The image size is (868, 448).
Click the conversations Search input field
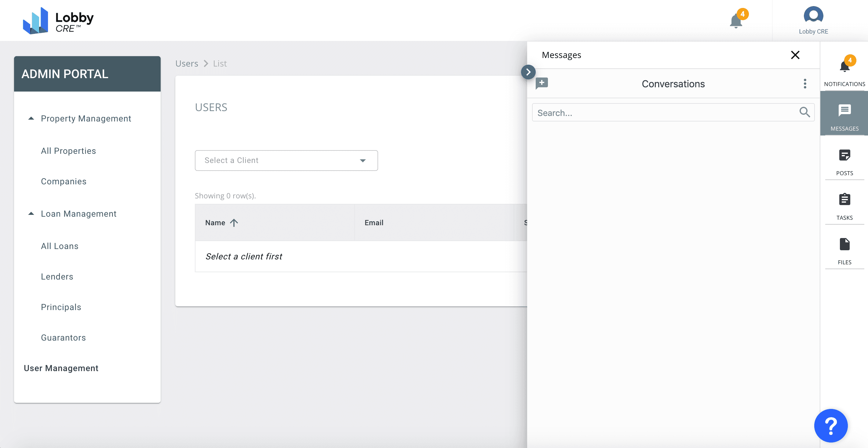click(x=664, y=113)
